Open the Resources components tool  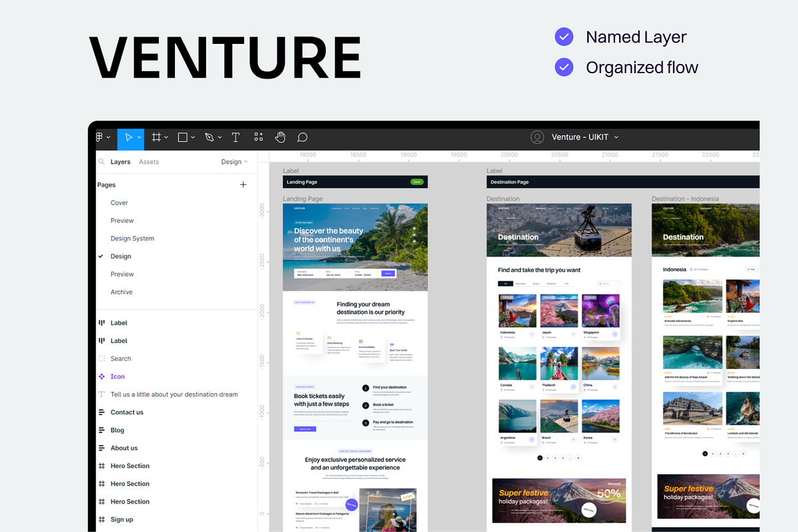coord(259,137)
